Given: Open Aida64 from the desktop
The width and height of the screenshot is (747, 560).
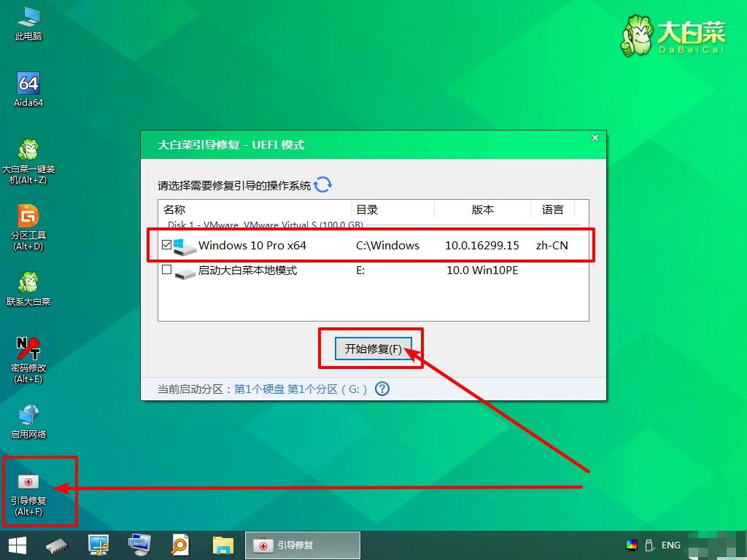Looking at the screenshot, I should [x=28, y=84].
